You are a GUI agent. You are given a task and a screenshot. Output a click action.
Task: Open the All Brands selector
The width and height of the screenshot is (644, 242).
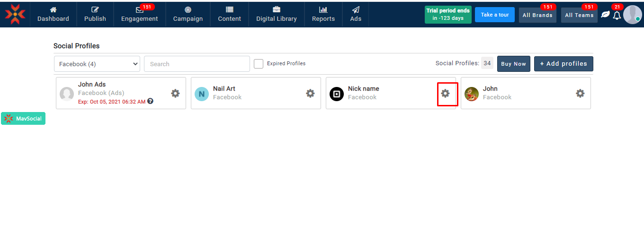[537, 15]
